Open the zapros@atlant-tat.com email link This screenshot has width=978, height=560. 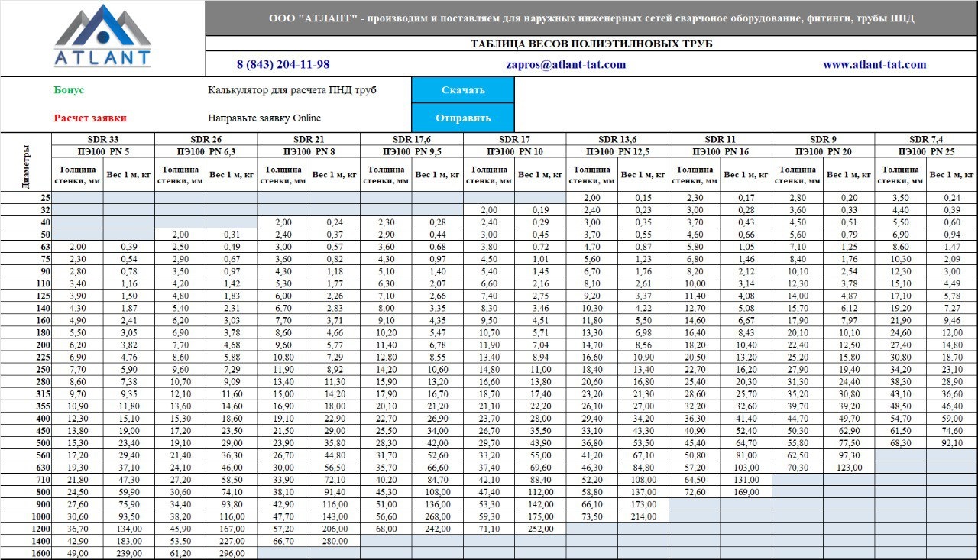[x=566, y=65]
